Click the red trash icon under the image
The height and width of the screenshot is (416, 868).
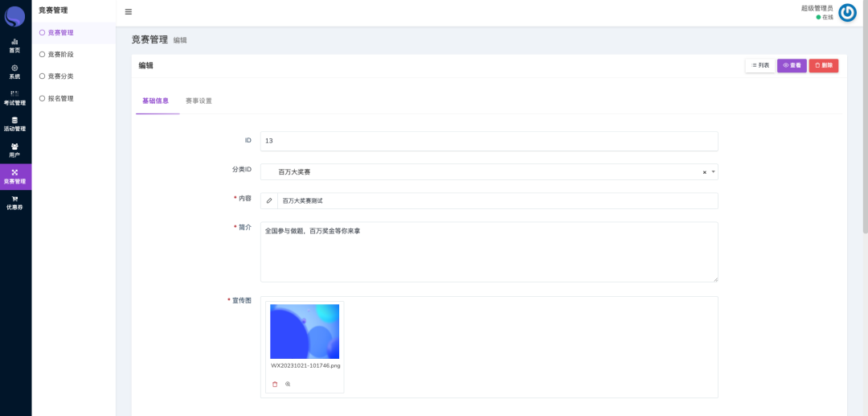(275, 385)
